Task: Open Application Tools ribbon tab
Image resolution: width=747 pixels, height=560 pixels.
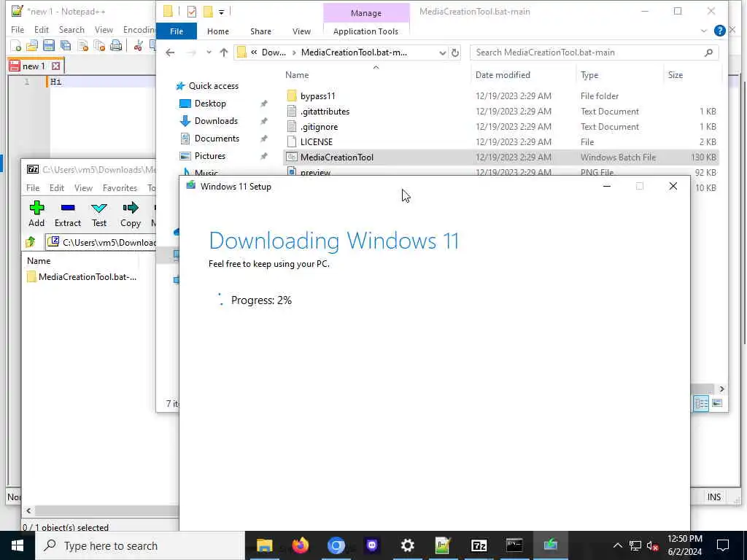Action: click(365, 31)
